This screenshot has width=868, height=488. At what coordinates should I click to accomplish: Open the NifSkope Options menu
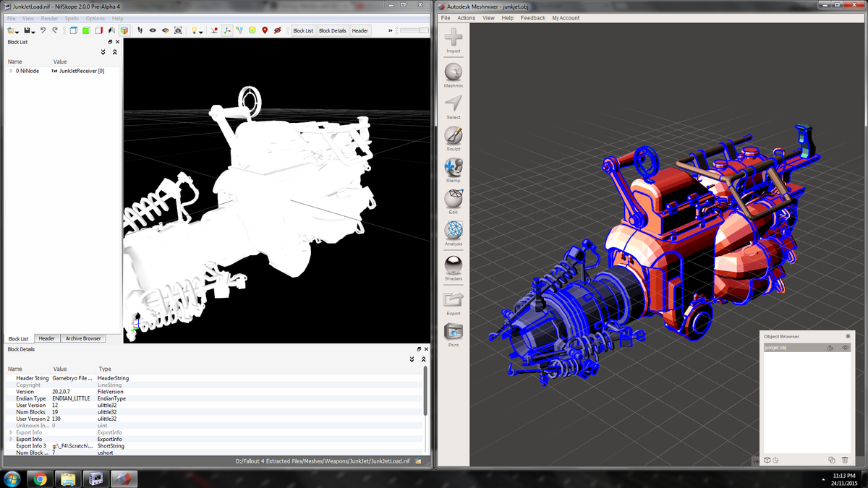pos(95,18)
